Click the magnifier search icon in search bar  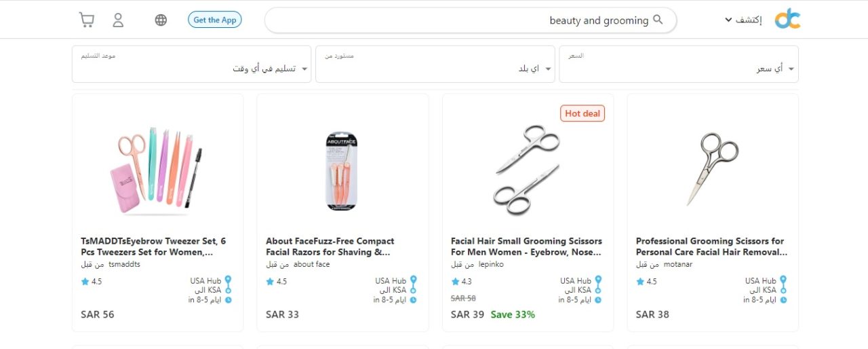(x=658, y=20)
